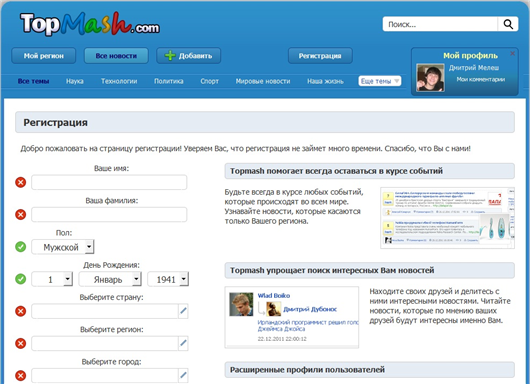Open Дмитрий Мелеш profile avatar
The width and height of the screenshot is (530, 384).
point(430,77)
